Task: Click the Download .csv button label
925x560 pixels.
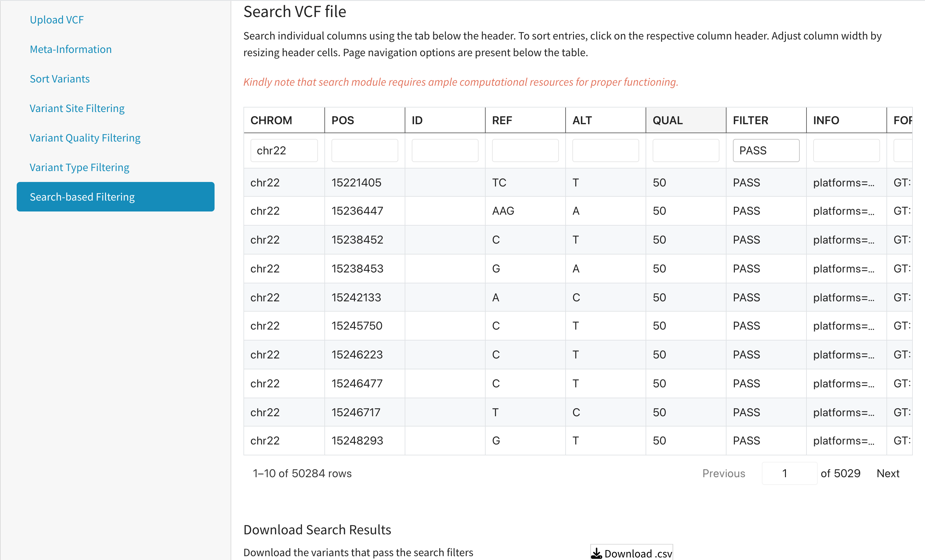Action: coord(638,554)
